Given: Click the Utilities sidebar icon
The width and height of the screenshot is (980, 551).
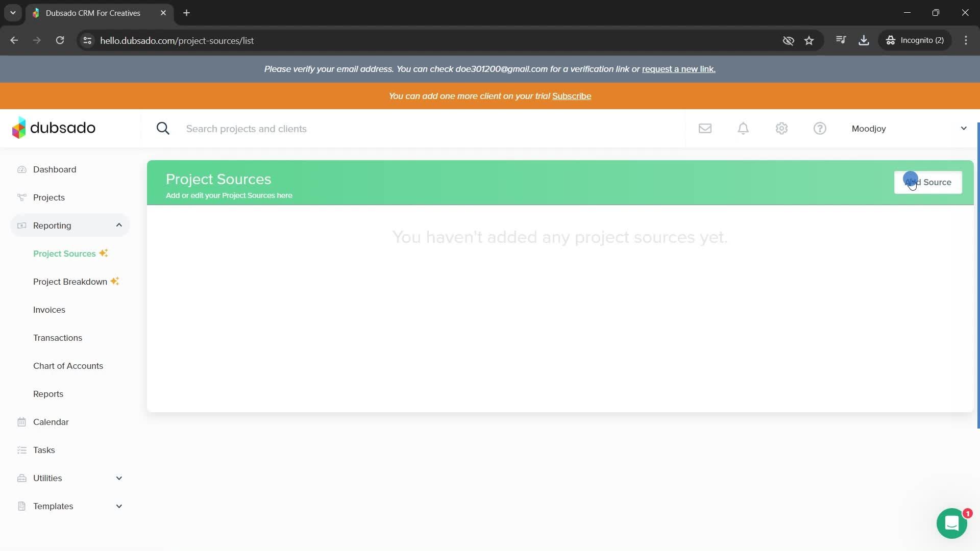Looking at the screenshot, I should pyautogui.click(x=21, y=478).
